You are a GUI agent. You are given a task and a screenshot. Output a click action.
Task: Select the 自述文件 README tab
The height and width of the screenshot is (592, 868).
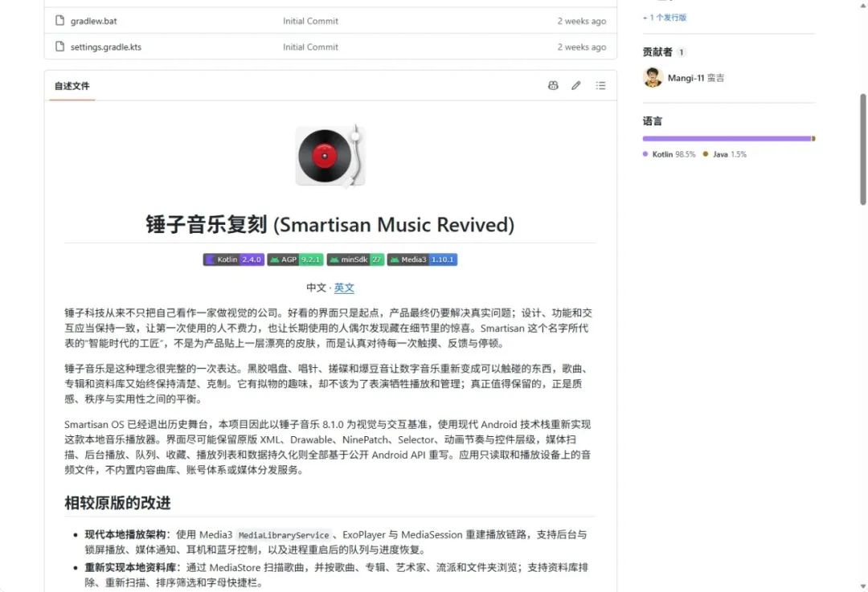pyautogui.click(x=72, y=86)
